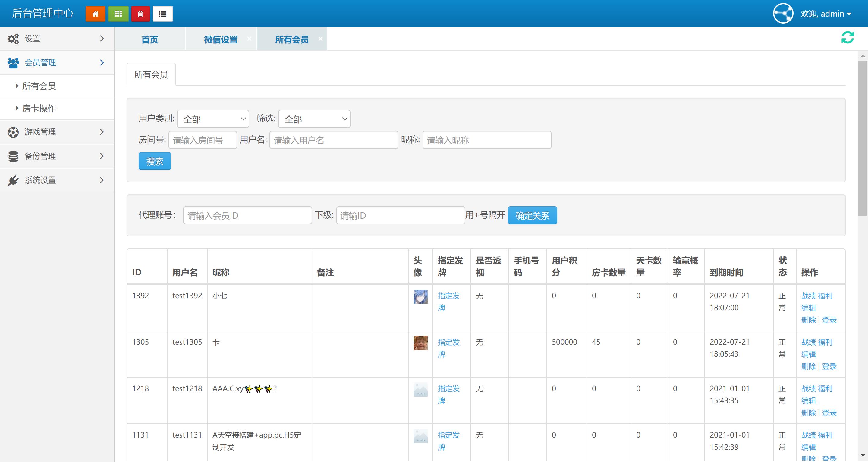Switch to the 微信设置 tab

coord(220,39)
